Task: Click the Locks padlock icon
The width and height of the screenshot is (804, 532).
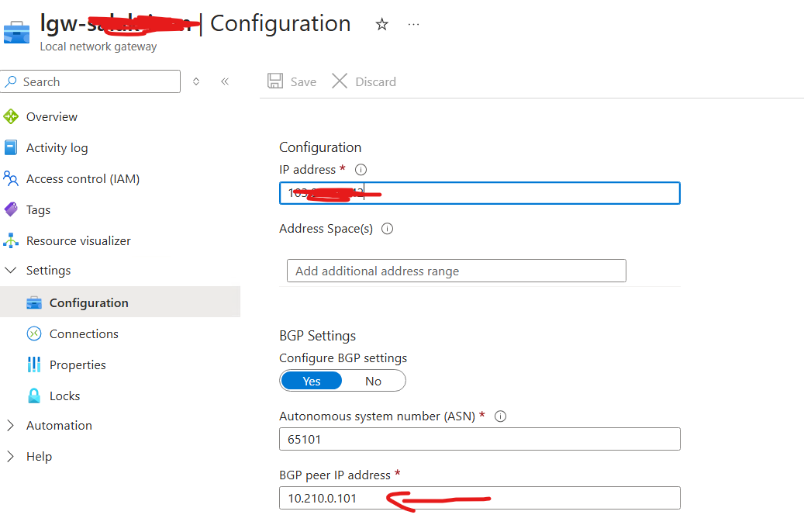Action: pos(34,396)
